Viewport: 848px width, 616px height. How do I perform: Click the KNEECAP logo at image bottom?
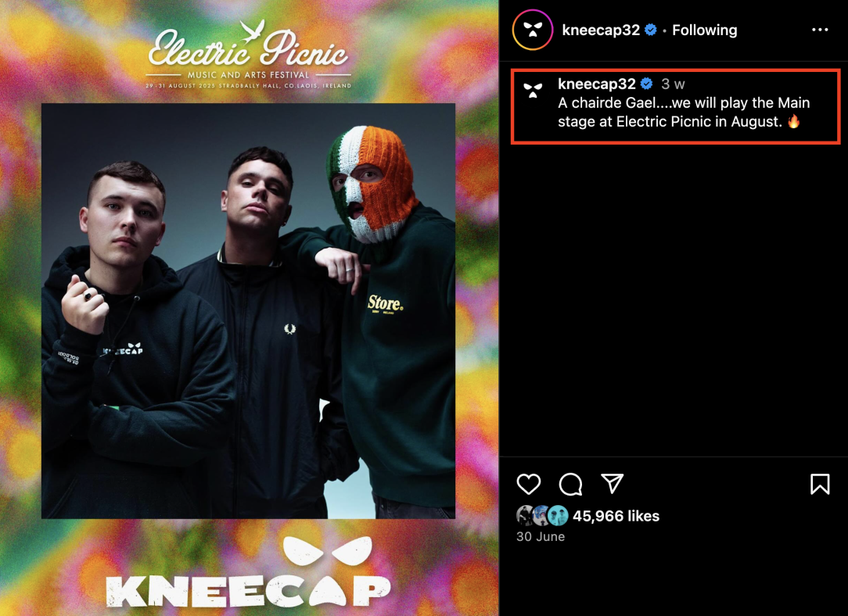(x=248, y=571)
